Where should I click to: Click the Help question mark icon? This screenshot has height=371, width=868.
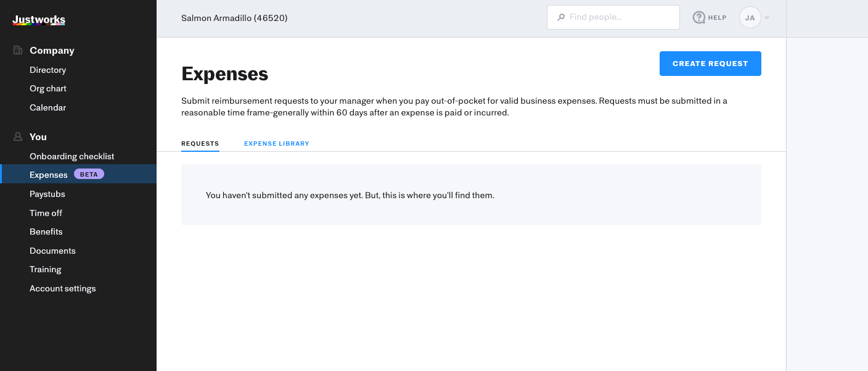pos(699,17)
